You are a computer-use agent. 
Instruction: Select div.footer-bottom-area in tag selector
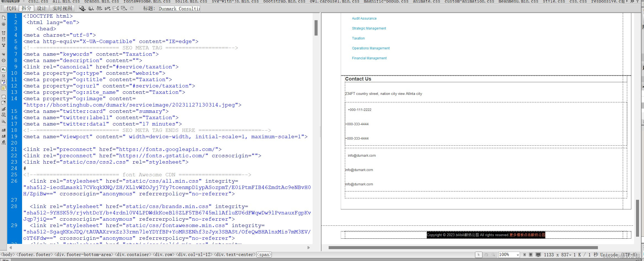point(84,255)
